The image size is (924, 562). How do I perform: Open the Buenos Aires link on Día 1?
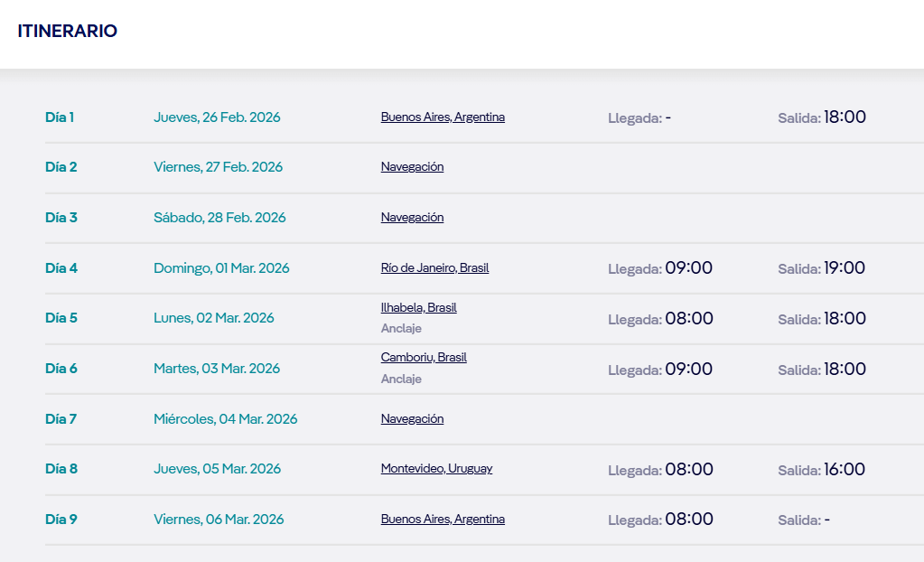pyautogui.click(x=443, y=117)
